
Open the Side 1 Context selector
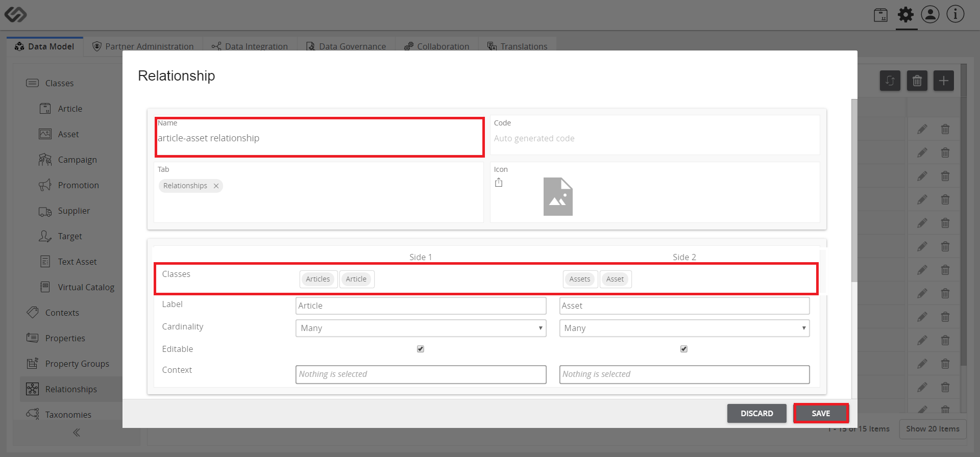[x=421, y=374]
